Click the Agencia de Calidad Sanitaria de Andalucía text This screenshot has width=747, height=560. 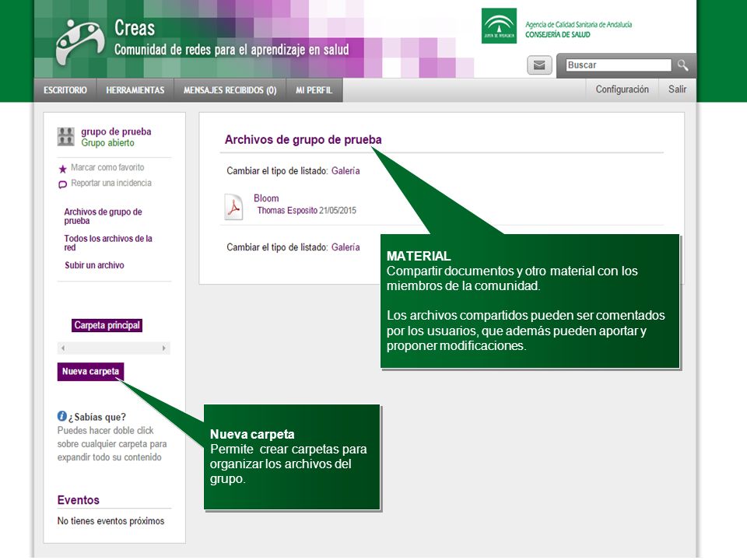pyautogui.click(x=578, y=24)
